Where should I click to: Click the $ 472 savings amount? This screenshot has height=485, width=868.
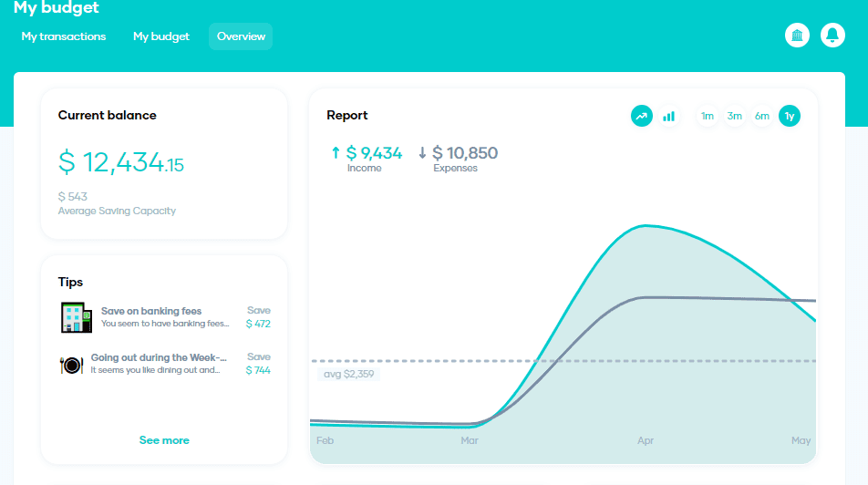258,324
